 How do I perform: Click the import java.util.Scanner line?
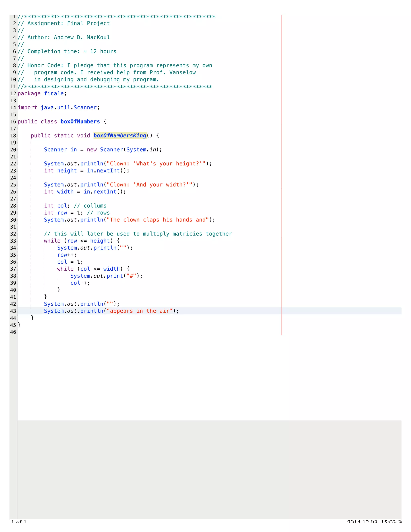(59, 108)
